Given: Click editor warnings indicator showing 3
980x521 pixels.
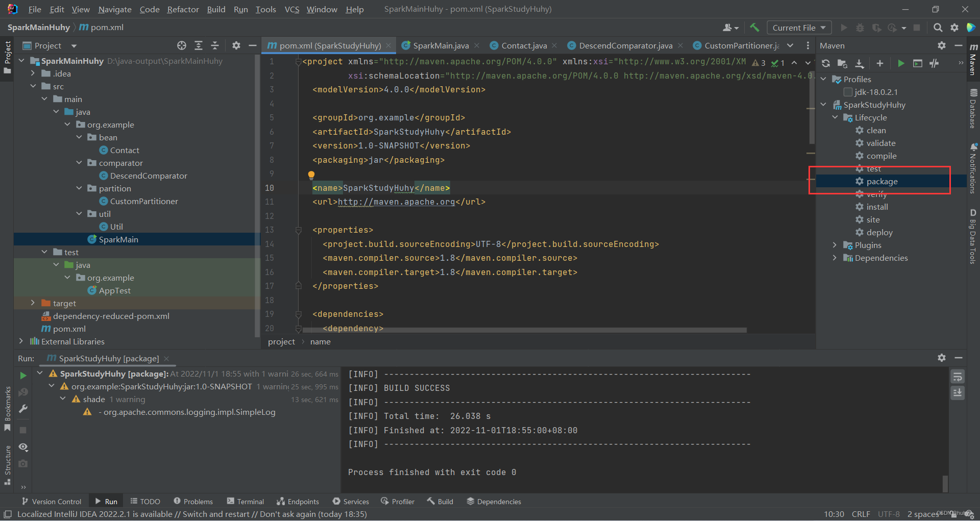Looking at the screenshot, I should (759, 63).
